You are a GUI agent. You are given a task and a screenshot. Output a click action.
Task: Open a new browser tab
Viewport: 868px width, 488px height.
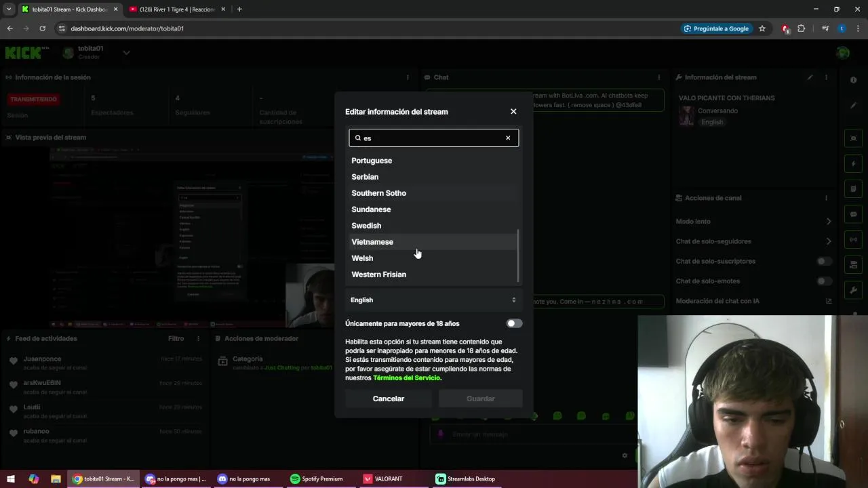239,9
